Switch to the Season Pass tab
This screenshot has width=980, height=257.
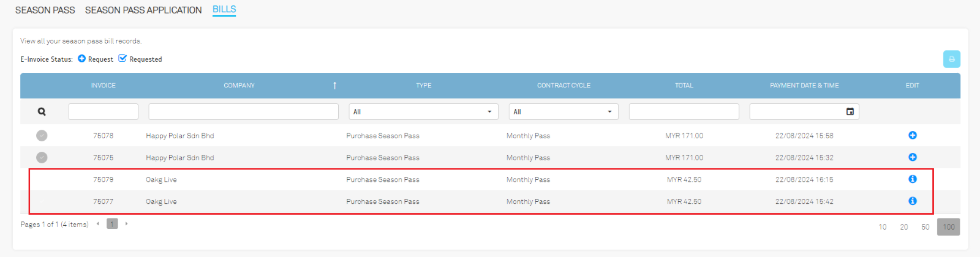[x=45, y=10]
